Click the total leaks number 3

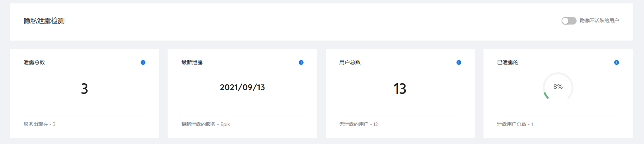[x=84, y=89]
